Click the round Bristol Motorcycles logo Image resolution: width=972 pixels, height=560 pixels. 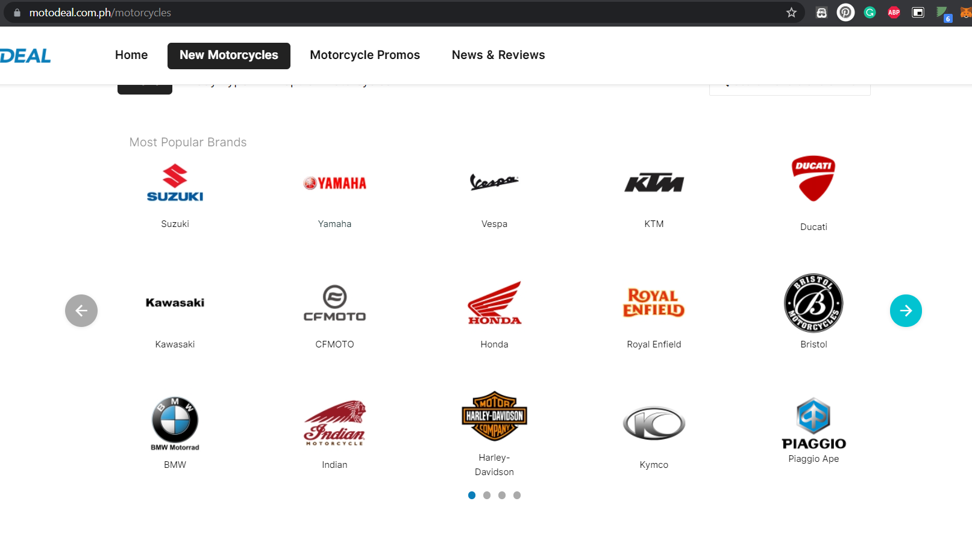click(814, 303)
